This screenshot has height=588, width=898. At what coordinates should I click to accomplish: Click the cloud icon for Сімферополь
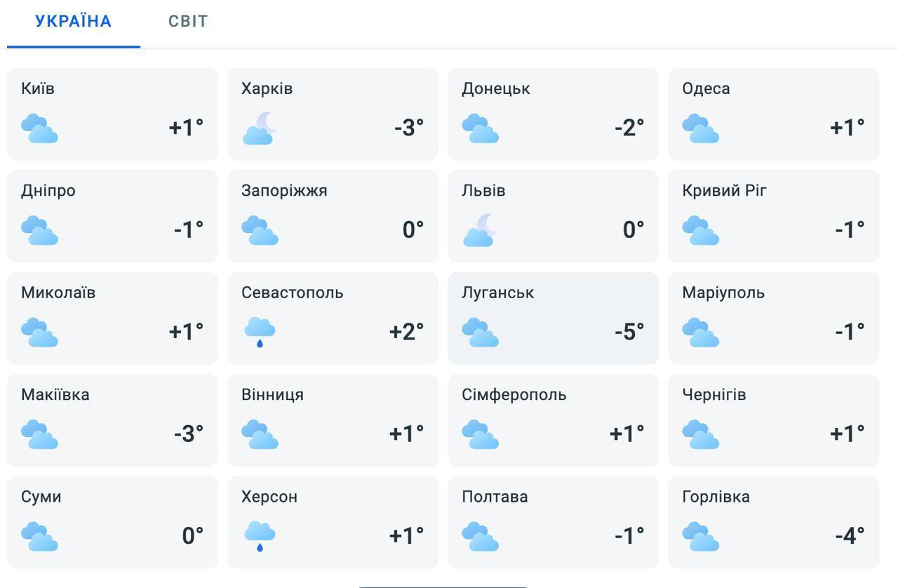click(x=480, y=434)
